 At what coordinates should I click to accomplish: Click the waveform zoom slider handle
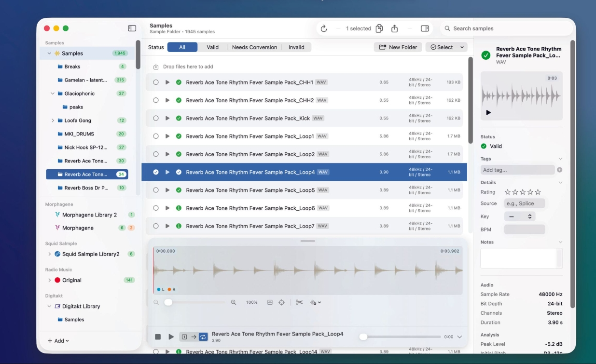168,302
